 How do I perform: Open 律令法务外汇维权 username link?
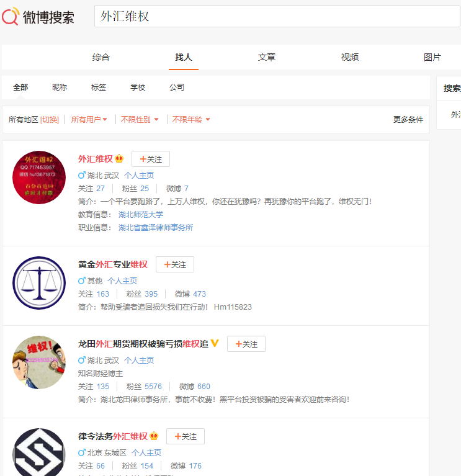coord(112,436)
